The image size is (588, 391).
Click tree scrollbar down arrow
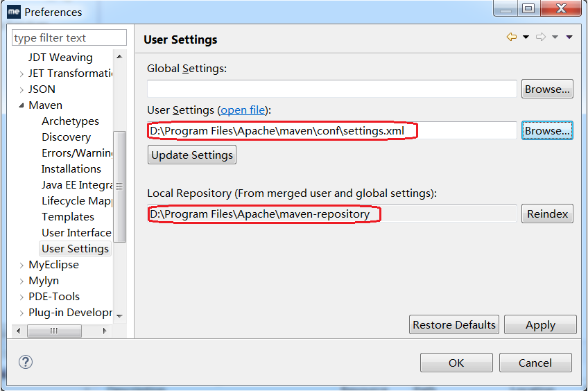120,316
